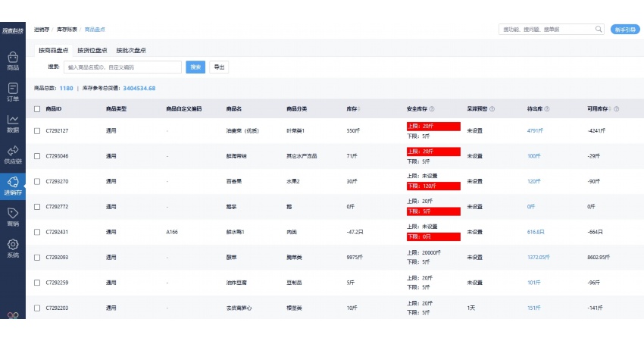The width and height of the screenshot is (644, 341).
Task: Tick the select-all checkbox in table header
Action: tap(37, 109)
